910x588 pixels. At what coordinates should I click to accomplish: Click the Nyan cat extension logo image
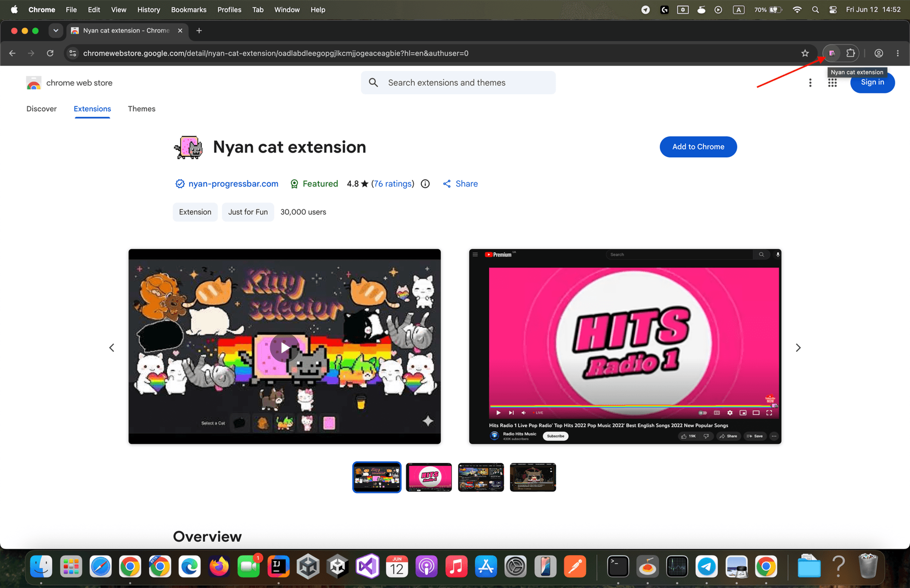point(189,147)
